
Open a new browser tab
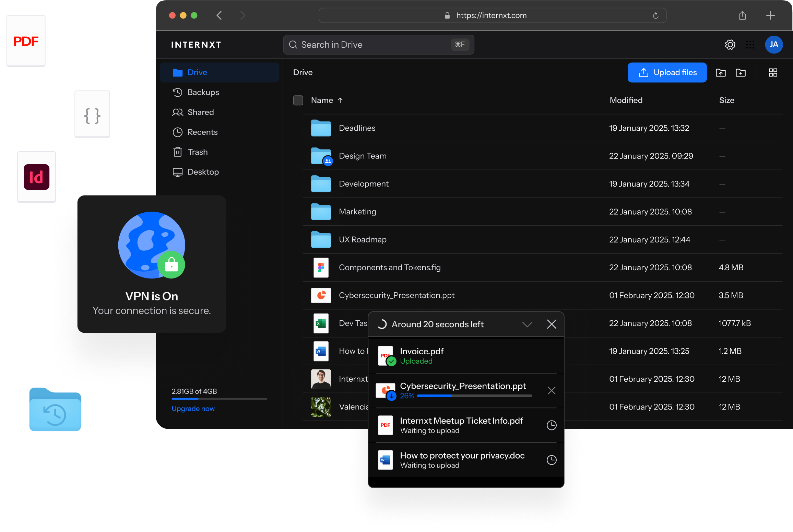point(770,15)
